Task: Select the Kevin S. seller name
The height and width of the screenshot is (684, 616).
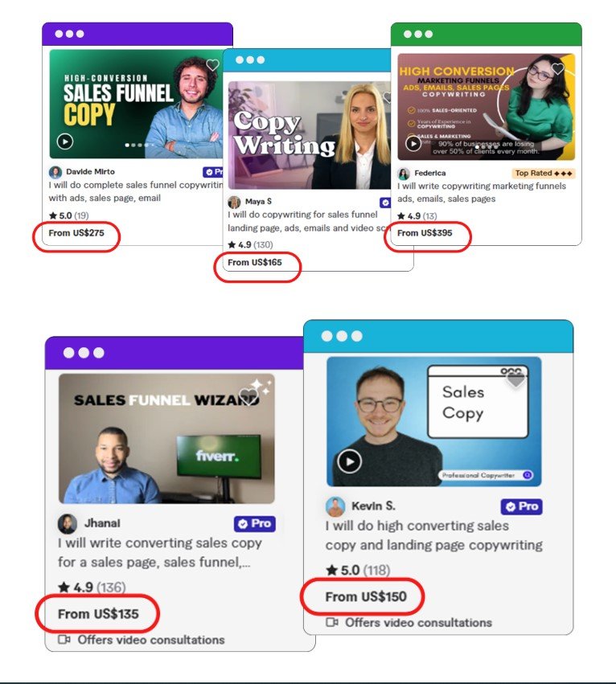Action: pyautogui.click(x=373, y=506)
